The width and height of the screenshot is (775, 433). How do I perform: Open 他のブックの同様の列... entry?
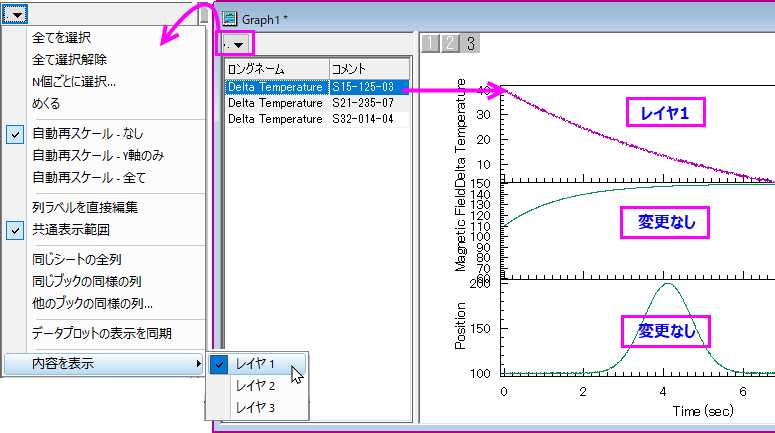(x=92, y=303)
